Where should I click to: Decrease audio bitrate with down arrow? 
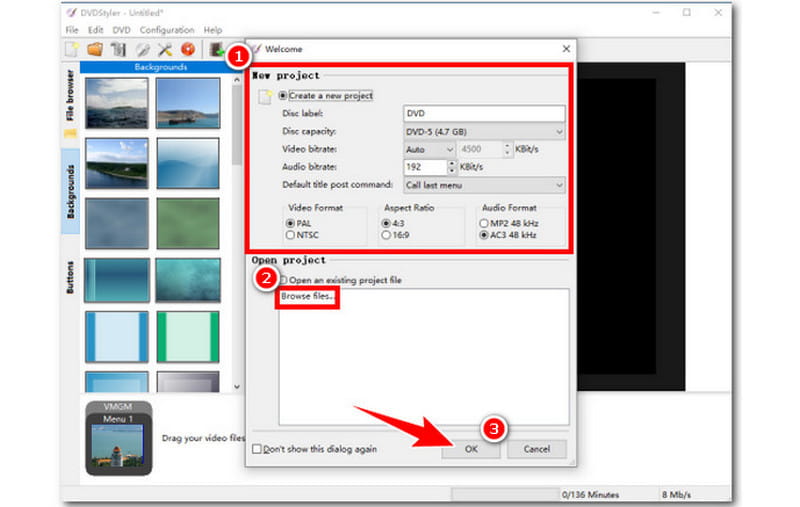(452, 170)
